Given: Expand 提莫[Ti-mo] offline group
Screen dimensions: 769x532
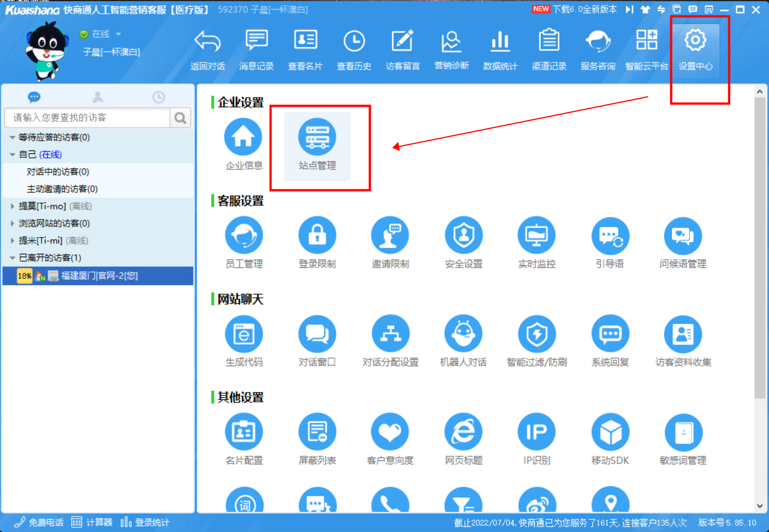Looking at the screenshot, I should [x=13, y=206].
